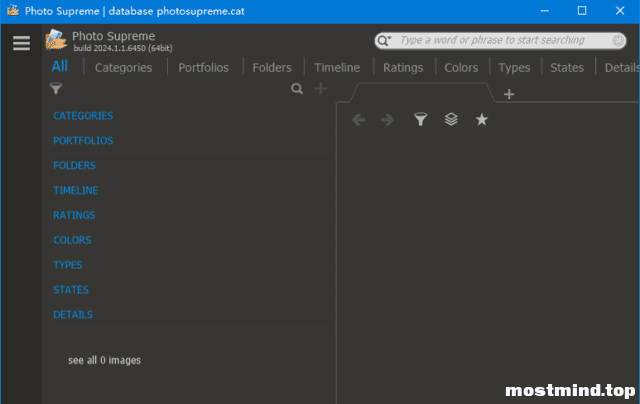
Task: Click the catalog panel search magnifier
Action: [297, 89]
